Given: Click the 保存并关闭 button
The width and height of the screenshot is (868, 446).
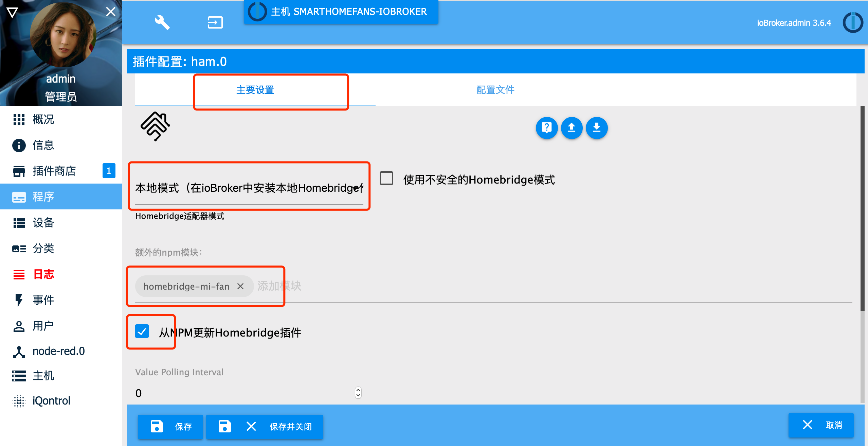Looking at the screenshot, I should (x=265, y=427).
